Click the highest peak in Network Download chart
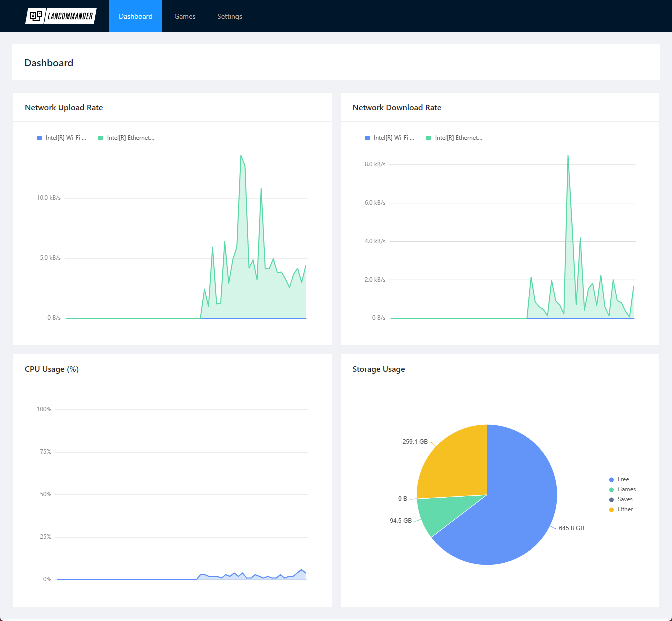Image resolution: width=672 pixels, height=621 pixels. [x=568, y=156]
